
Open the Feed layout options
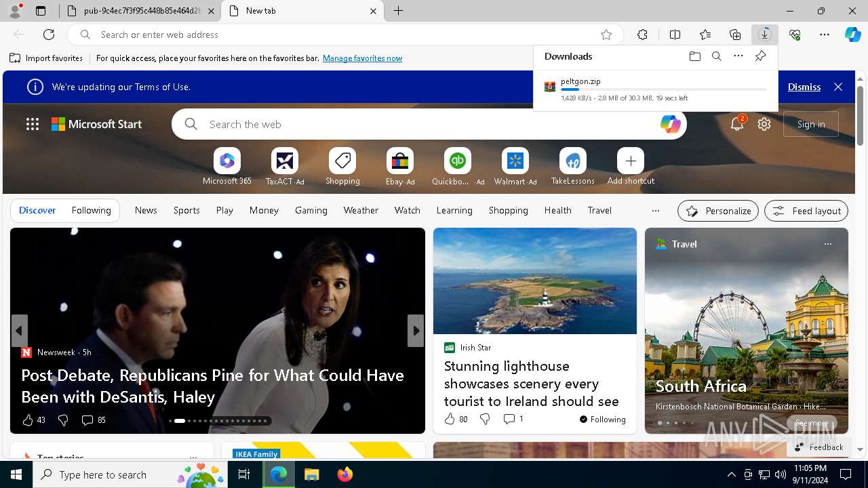pyautogui.click(x=806, y=211)
